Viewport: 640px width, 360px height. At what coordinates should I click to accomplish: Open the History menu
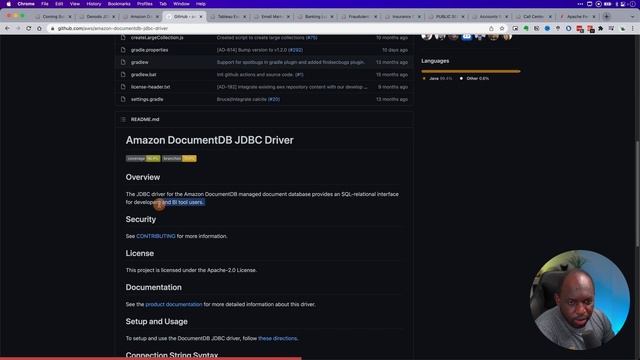(x=94, y=4)
